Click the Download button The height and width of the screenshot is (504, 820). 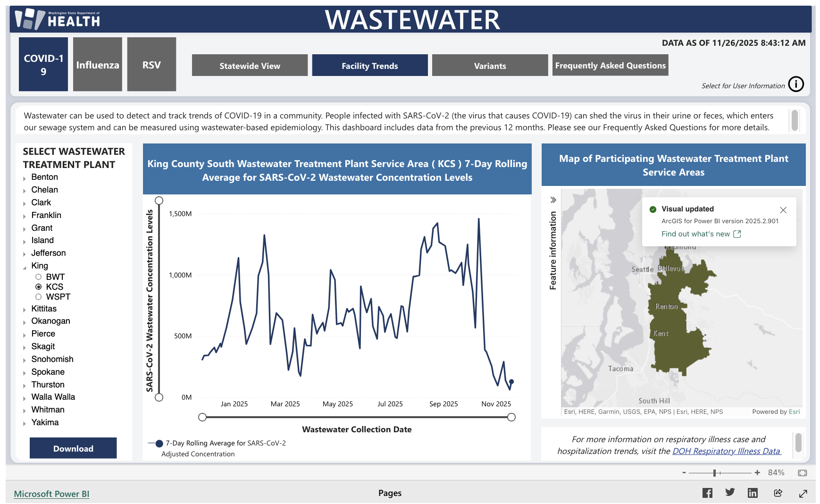tap(73, 448)
